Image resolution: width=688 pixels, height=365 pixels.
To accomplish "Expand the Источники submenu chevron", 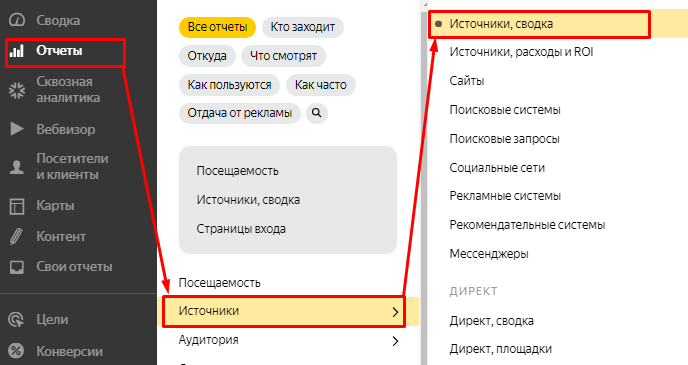I will (395, 312).
